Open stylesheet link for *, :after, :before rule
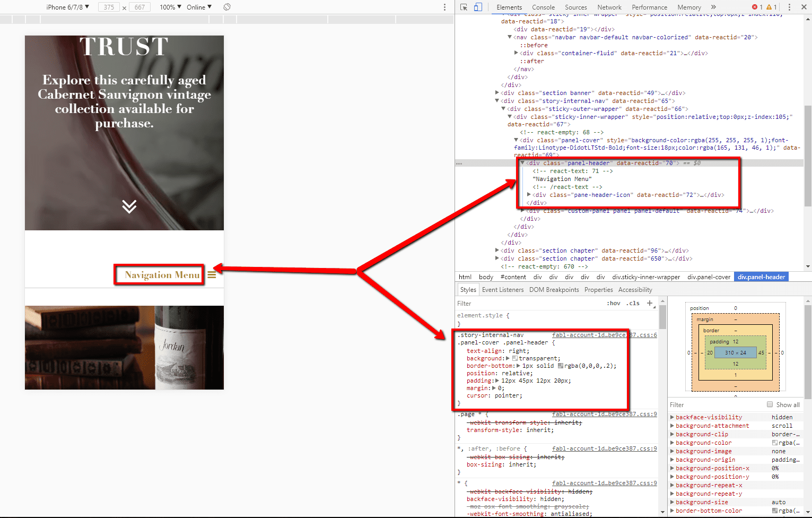Image resolution: width=812 pixels, height=518 pixels. point(604,448)
